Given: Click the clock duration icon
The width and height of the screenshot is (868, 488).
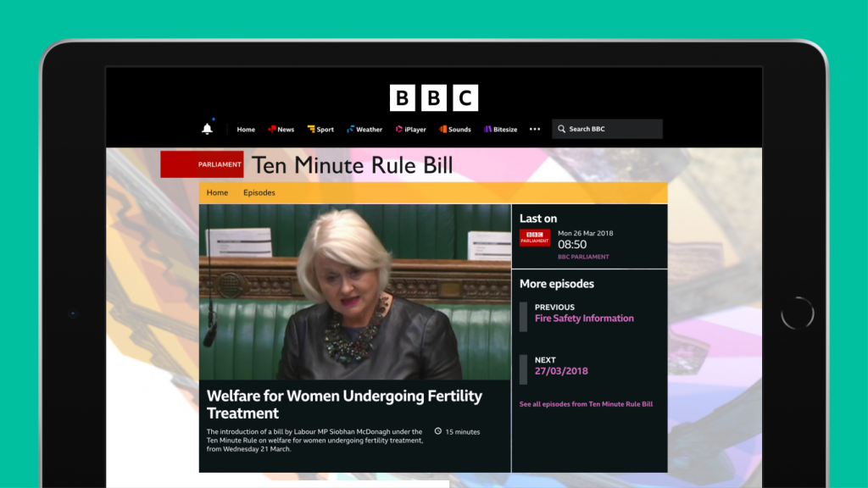Looking at the screenshot, I should [438, 431].
